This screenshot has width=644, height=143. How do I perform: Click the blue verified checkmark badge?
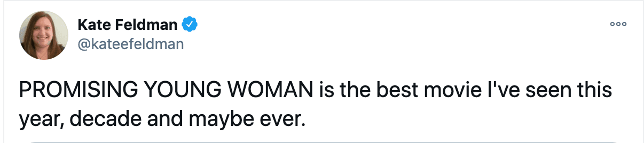pyautogui.click(x=190, y=24)
